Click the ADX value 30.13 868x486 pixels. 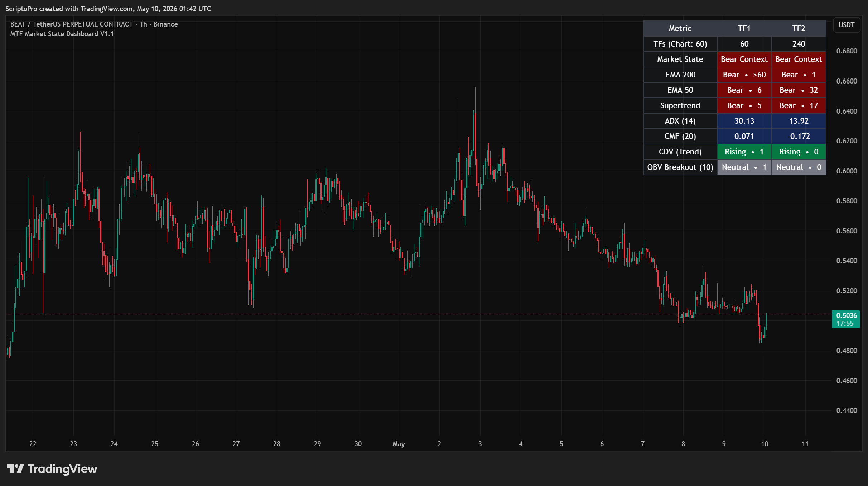coord(744,121)
